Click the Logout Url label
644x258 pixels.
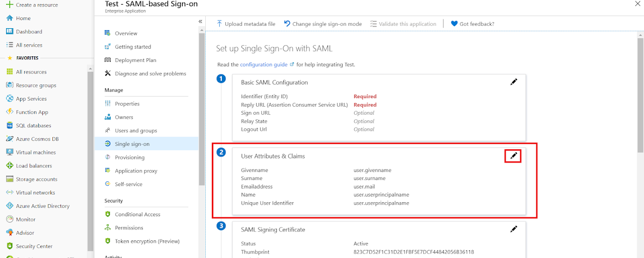point(254,129)
